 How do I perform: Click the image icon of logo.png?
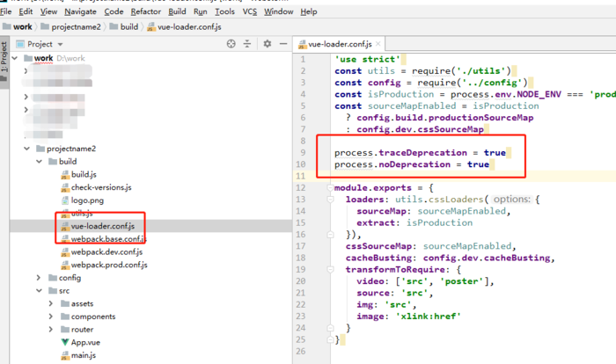tap(65, 200)
